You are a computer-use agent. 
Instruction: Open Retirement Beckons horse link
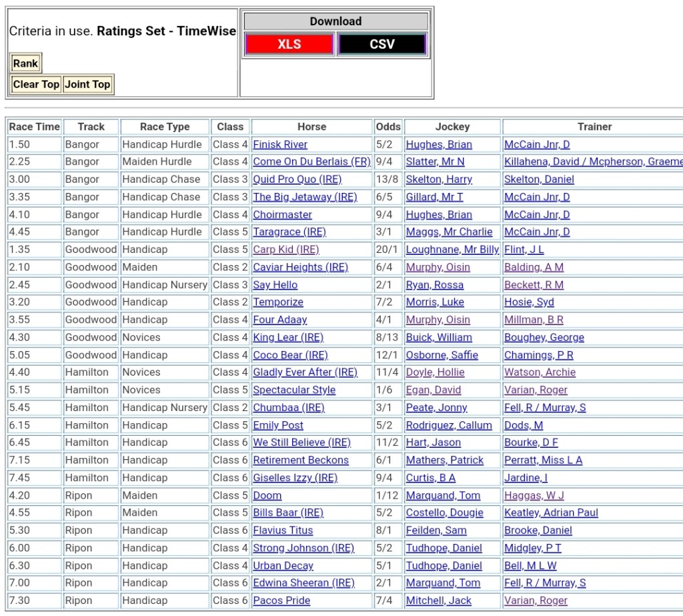coord(301,460)
